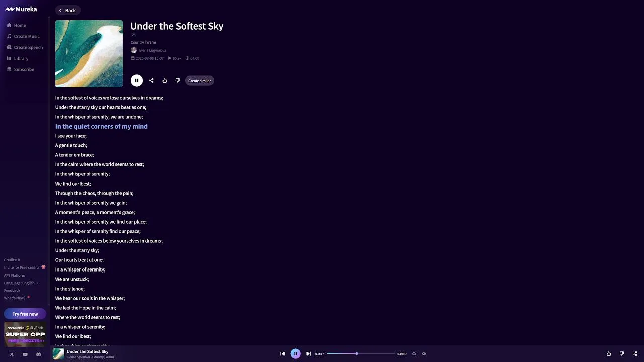Click 'Invite for Free credits' link
This screenshot has width=644, height=362.
25,267
